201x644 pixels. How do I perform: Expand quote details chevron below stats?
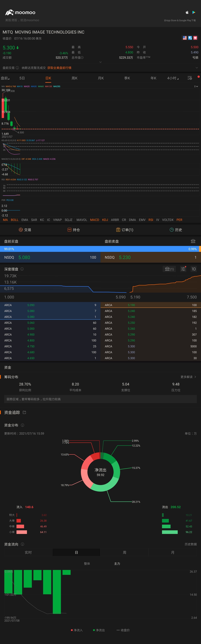[100, 62]
